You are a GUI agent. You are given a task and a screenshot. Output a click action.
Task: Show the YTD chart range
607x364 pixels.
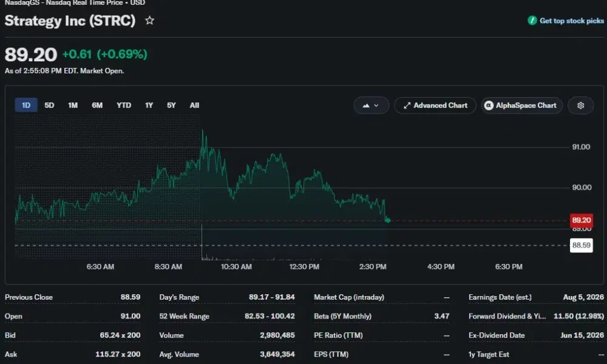(124, 105)
